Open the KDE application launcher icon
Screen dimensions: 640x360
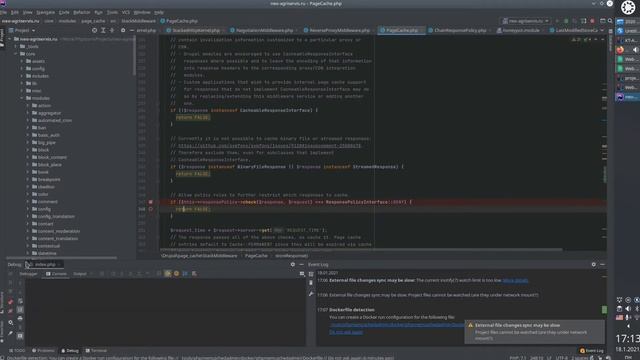tap(628, 7)
